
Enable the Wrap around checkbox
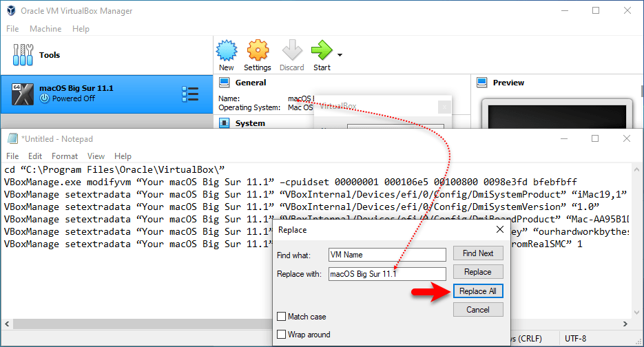pyautogui.click(x=281, y=335)
